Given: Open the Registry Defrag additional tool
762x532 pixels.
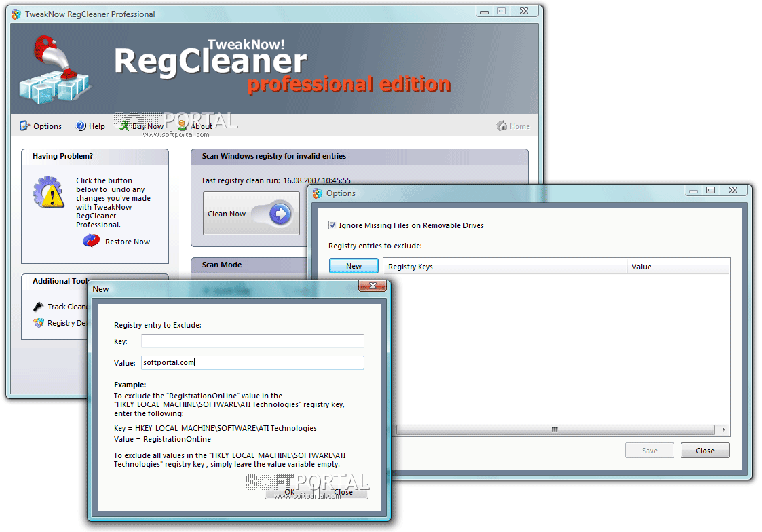Looking at the screenshot, I should [67, 323].
